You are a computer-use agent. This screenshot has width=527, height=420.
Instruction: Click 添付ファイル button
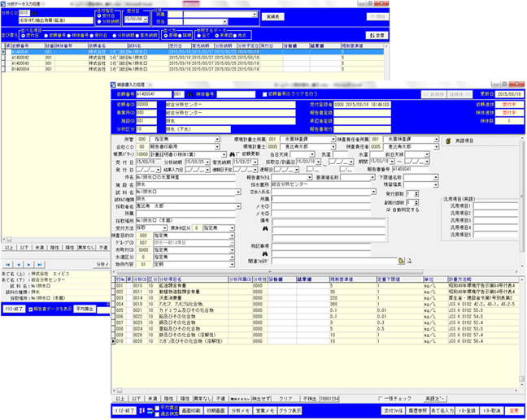[393, 410]
